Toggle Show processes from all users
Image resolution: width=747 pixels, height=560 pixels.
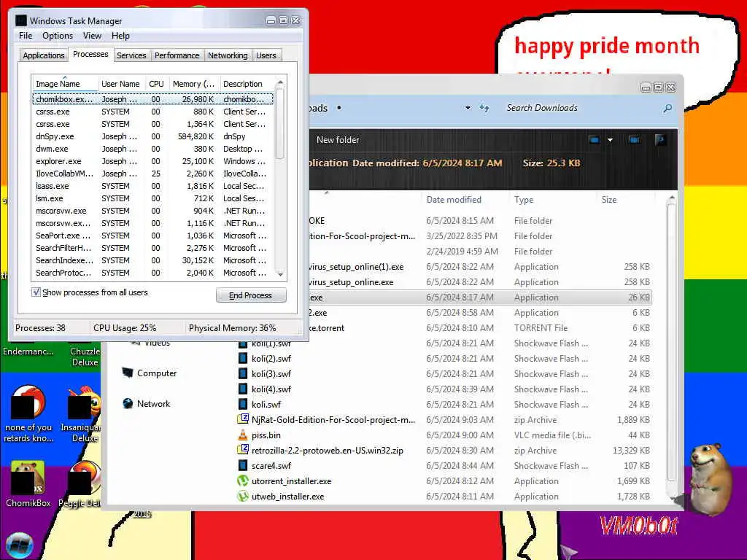[x=36, y=292]
